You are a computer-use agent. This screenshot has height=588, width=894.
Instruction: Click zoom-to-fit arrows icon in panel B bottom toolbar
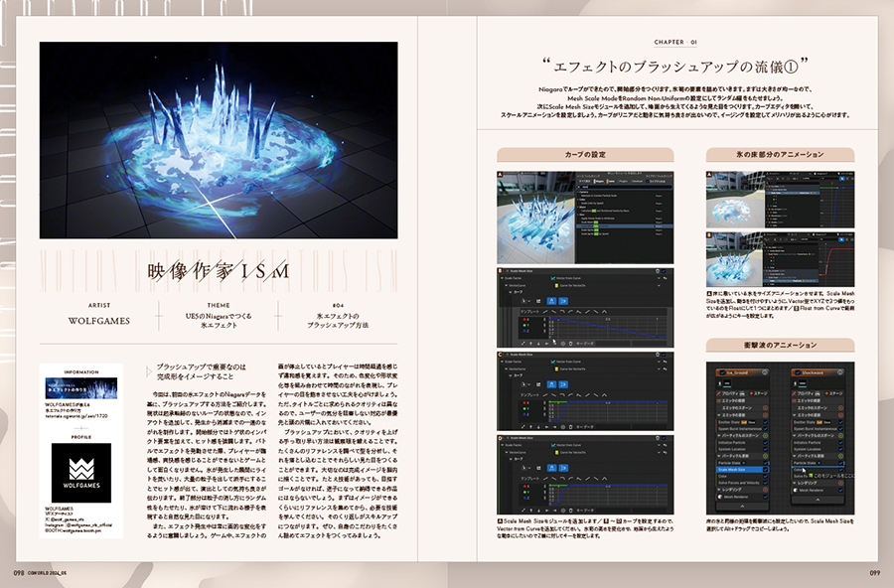[522, 344]
